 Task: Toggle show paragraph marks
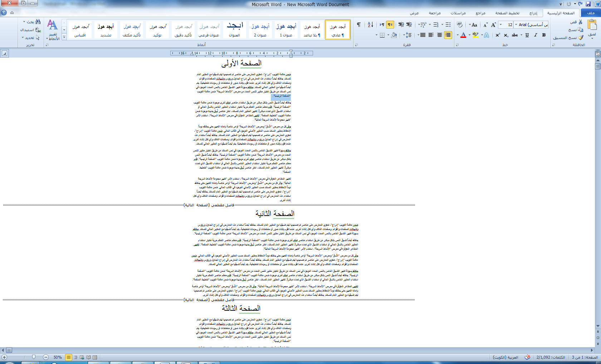[358, 25]
